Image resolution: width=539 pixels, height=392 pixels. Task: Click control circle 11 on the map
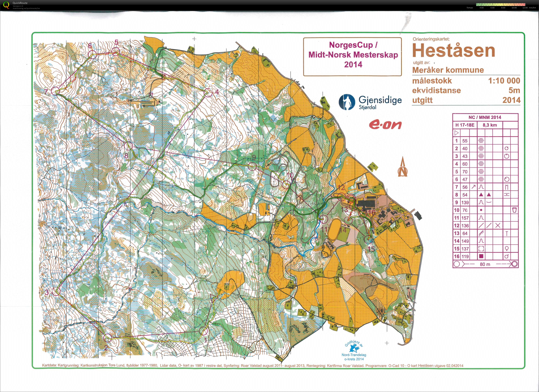(324, 219)
